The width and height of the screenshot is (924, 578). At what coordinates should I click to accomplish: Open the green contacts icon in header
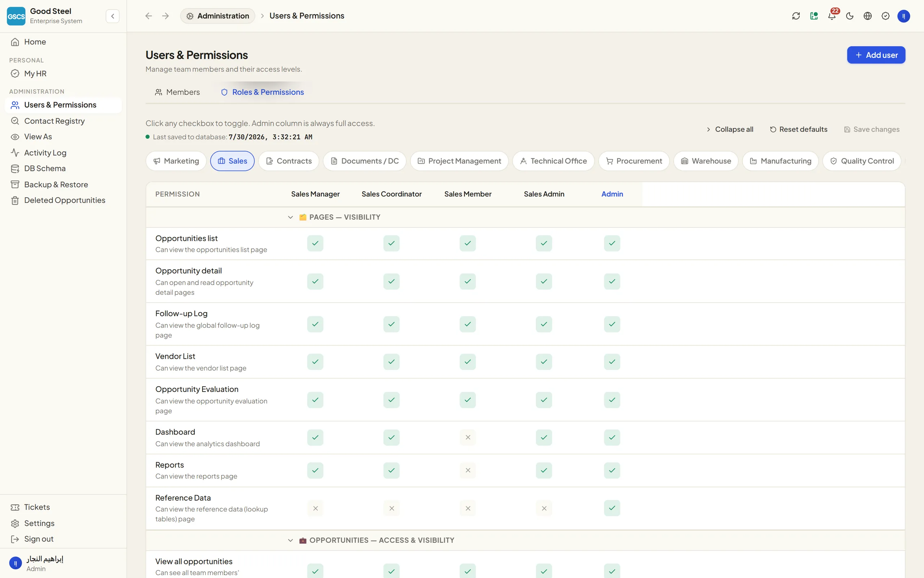coord(814,16)
